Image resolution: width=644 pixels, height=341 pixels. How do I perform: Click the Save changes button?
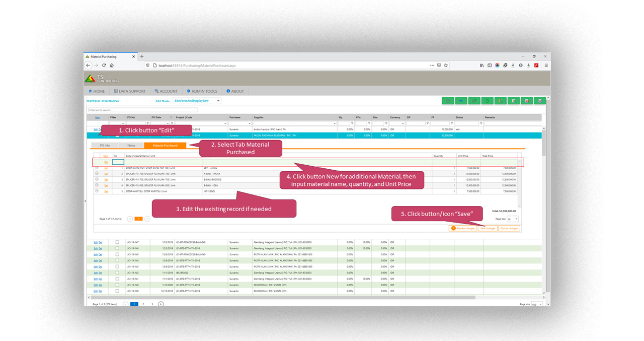pyautogui.click(x=487, y=228)
